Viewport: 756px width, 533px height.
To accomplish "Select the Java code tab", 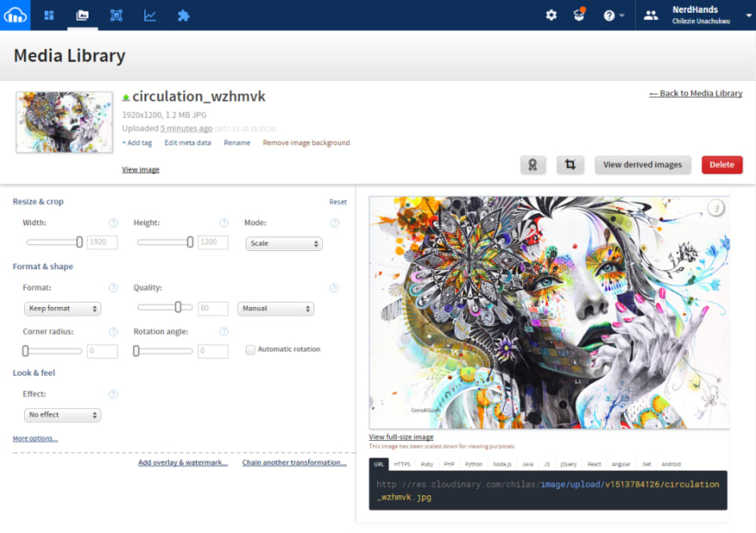I will [x=528, y=464].
